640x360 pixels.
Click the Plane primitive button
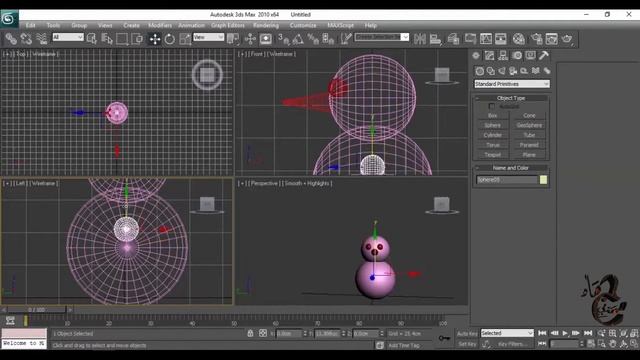(x=529, y=155)
